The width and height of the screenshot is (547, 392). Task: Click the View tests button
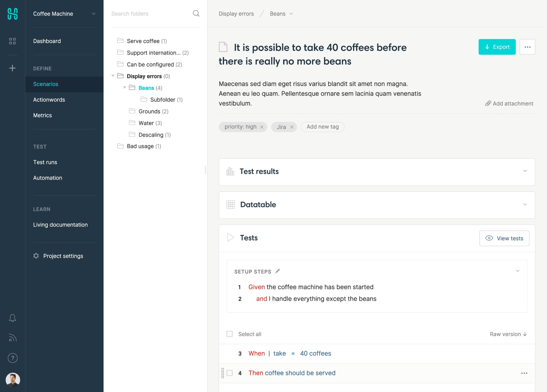tap(504, 238)
